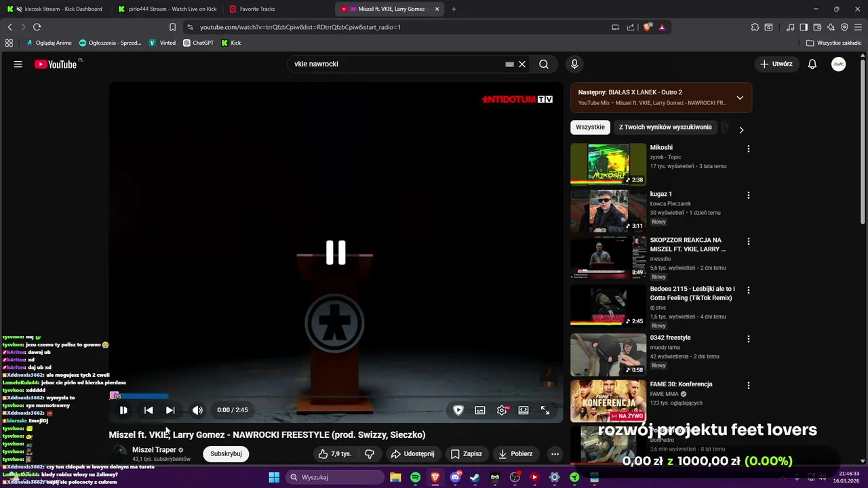Open more actions under the video title
This screenshot has width=868, height=488.
click(555, 453)
